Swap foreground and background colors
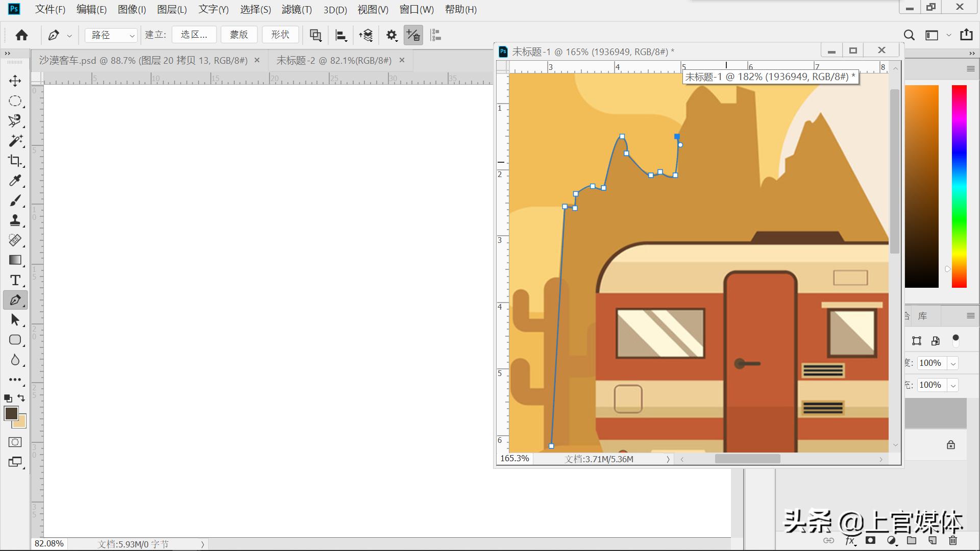This screenshot has height=551, width=980. click(21, 397)
